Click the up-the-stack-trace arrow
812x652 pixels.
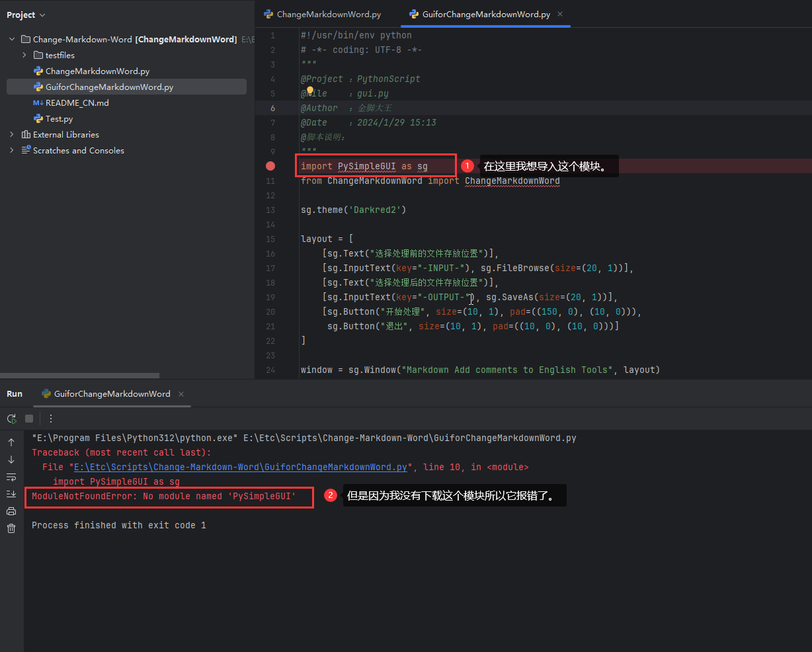[x=11, y=442]
